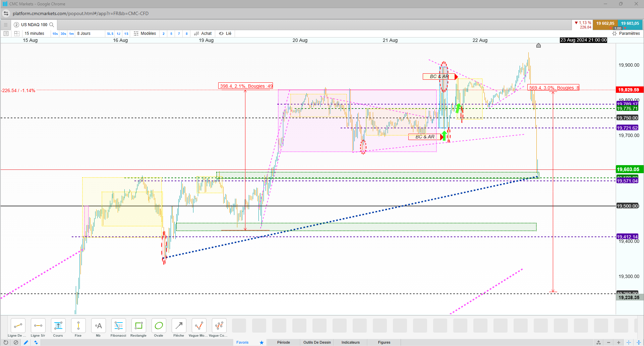Toggle the vertical auto-scale icon

point(639,342)
